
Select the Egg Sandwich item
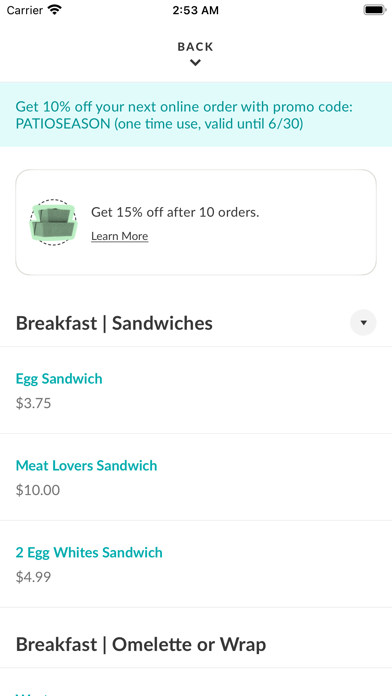(x=196, y=390)
